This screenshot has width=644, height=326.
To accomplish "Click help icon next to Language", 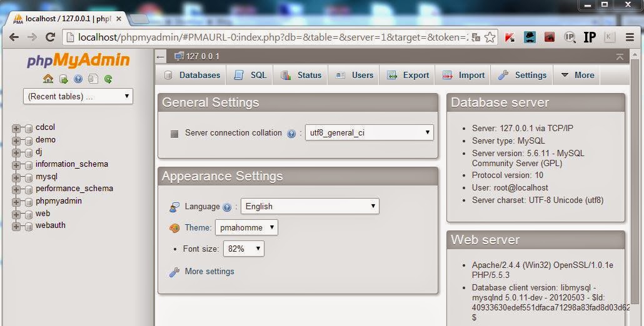I will tap(227, 207).
